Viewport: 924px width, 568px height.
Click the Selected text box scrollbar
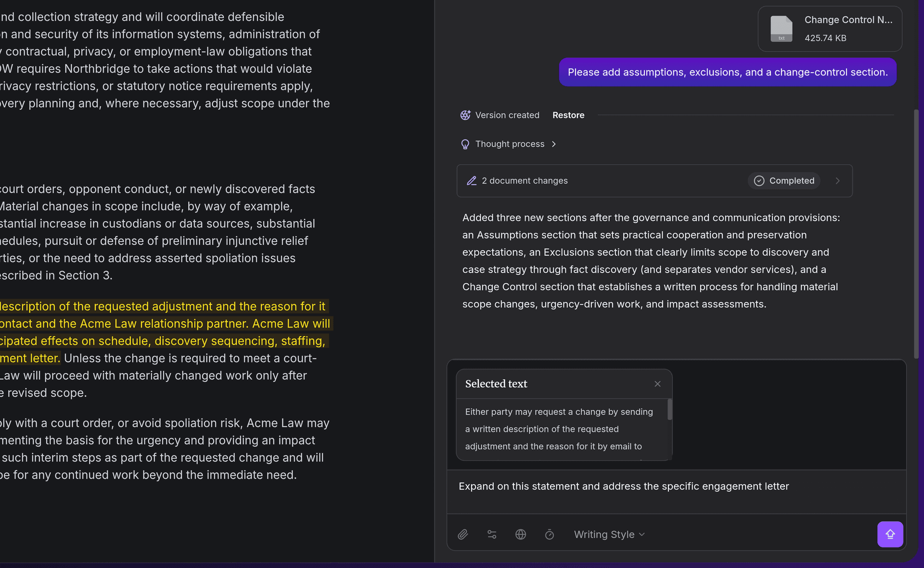coord(669,410)
